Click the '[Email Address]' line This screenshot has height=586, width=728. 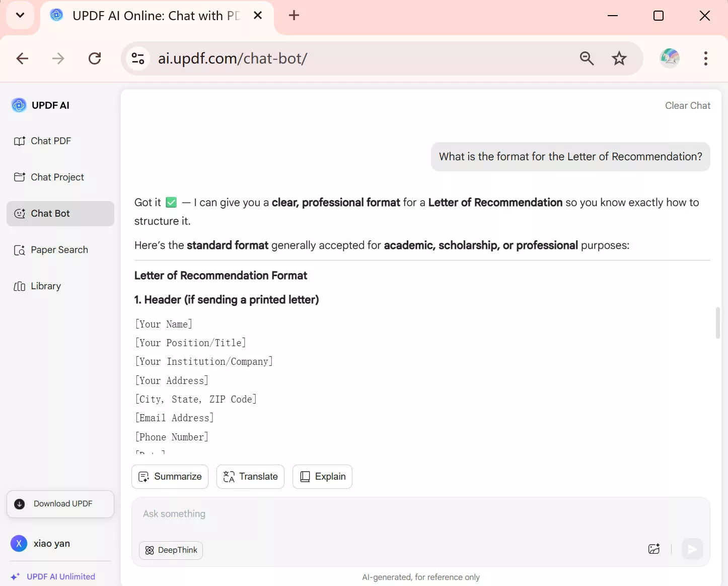coord(174,418)
